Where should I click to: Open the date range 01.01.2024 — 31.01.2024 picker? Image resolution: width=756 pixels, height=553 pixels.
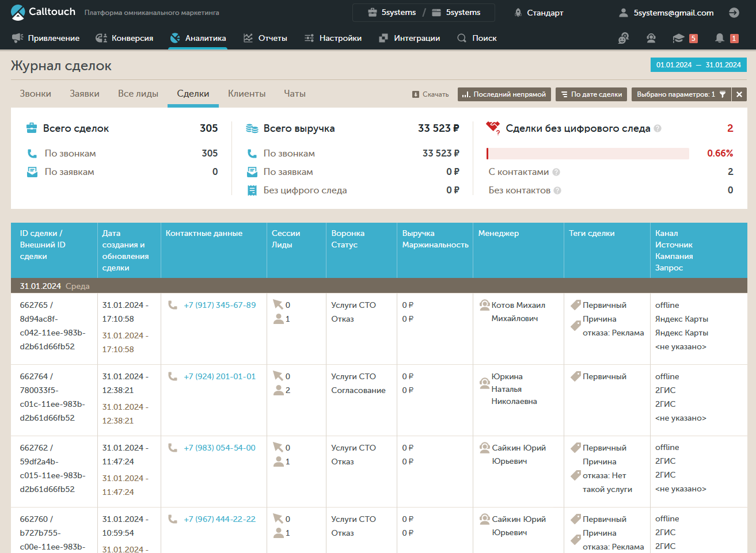tap(698, 64)
